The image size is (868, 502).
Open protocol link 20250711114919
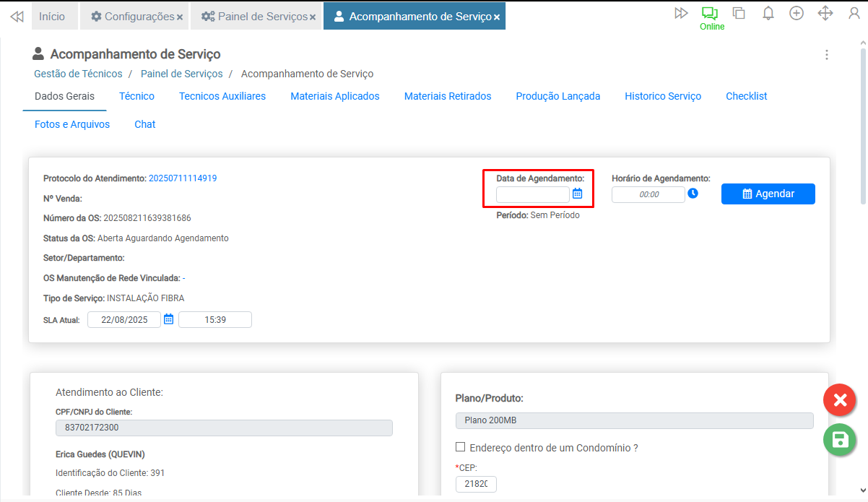point(183,178)
